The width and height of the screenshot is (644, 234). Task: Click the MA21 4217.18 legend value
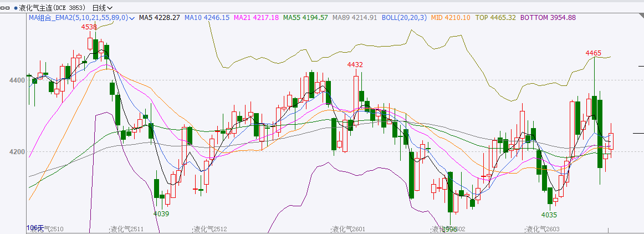257,18
